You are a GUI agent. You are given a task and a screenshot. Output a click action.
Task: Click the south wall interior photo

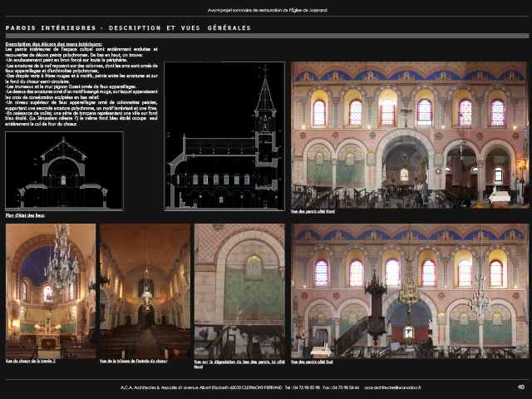pos(410,290)
